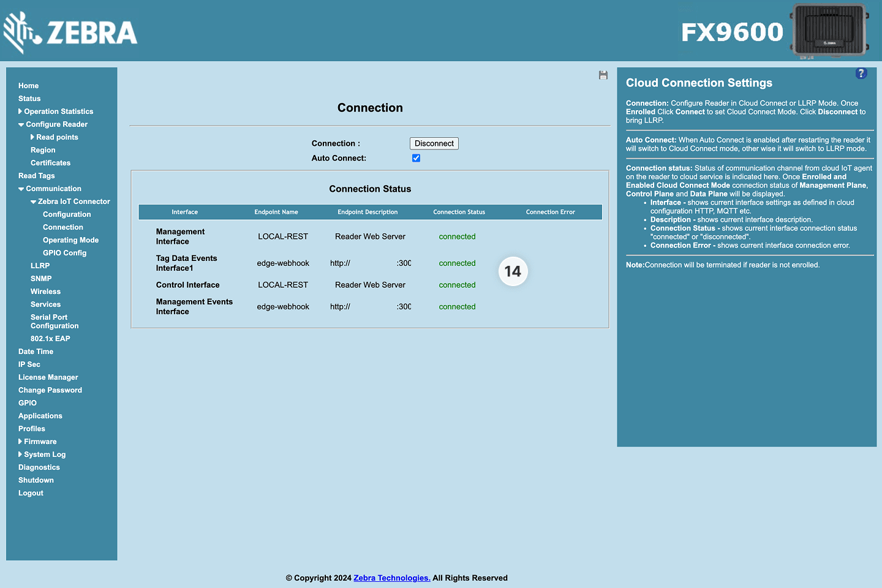
Task: Go to the Home page
Action: [x=28, y=86]
